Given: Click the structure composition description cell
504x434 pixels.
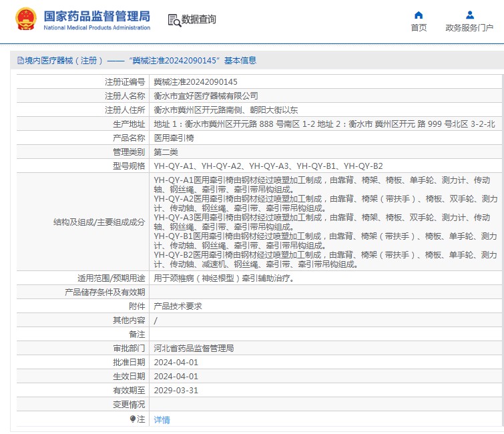Looking at the screenshot, I should (325, 222).
